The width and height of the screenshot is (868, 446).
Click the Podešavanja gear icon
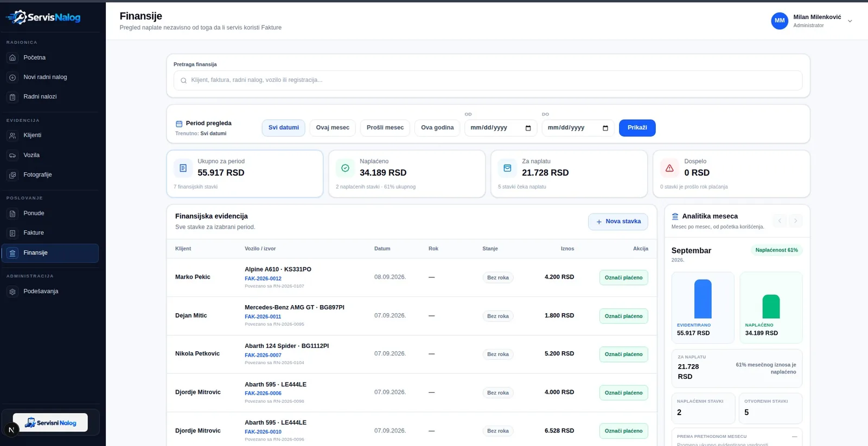coord(12,292)
